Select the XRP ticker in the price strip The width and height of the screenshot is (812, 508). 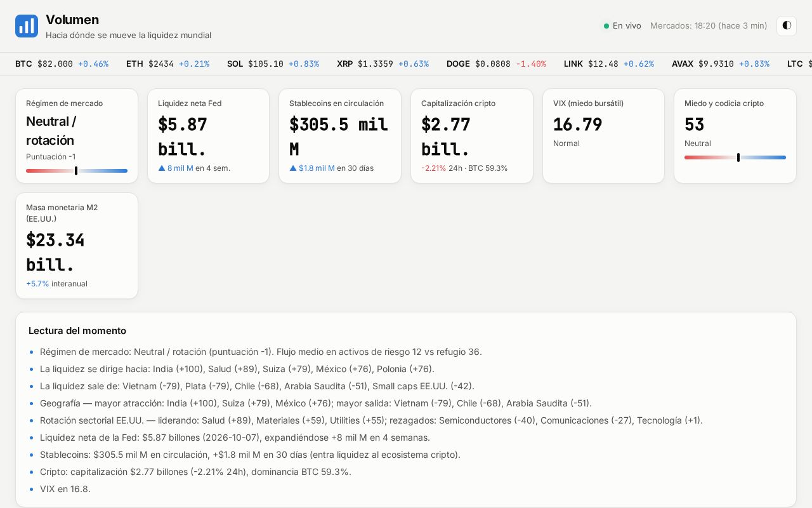point(383,64)
